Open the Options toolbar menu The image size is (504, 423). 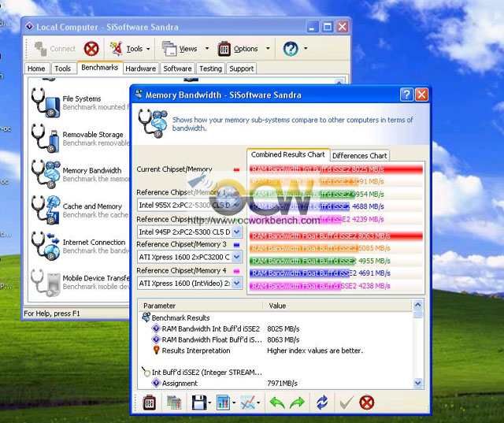[238, 49]
